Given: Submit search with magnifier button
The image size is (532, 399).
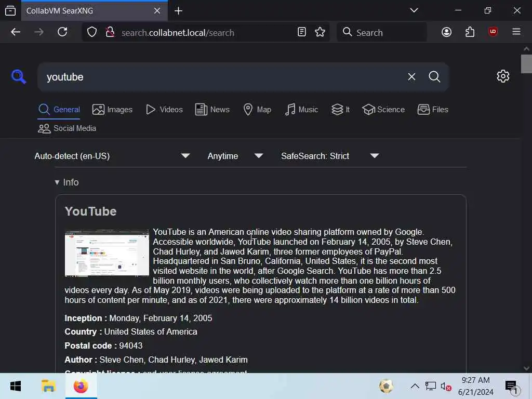Looking at the screenshot, I should pos(434,77).
